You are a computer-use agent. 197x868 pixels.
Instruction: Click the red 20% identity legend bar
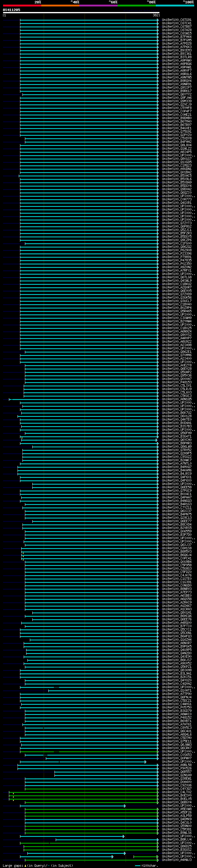pos(22,6)
